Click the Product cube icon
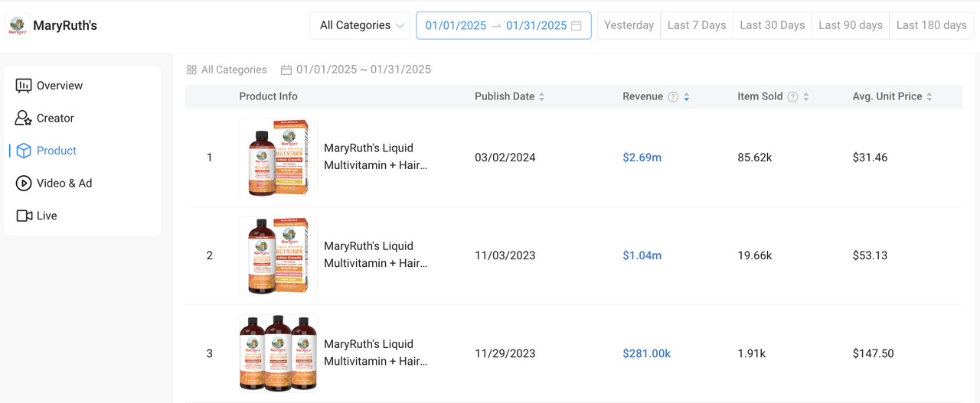 coord(24,151)
